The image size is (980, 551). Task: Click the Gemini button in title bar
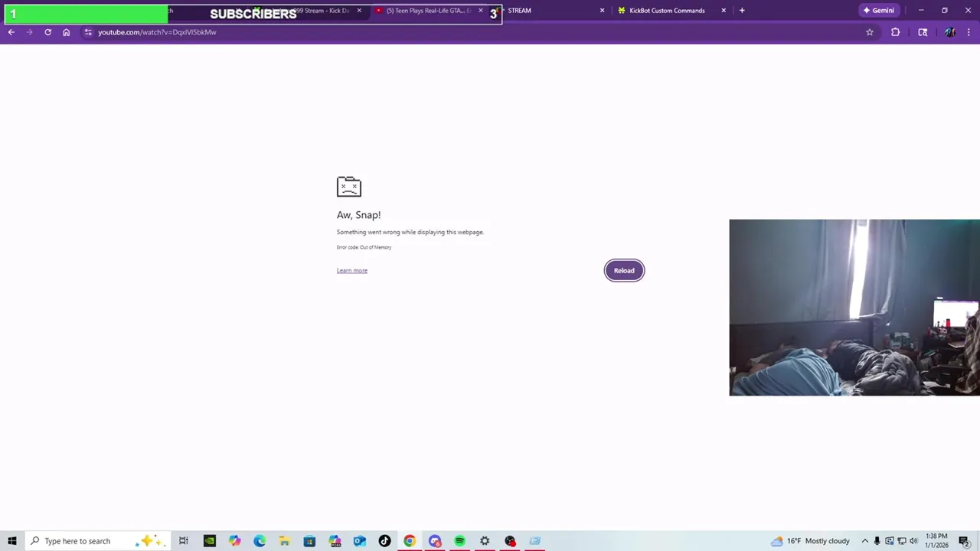click(878, 11)
